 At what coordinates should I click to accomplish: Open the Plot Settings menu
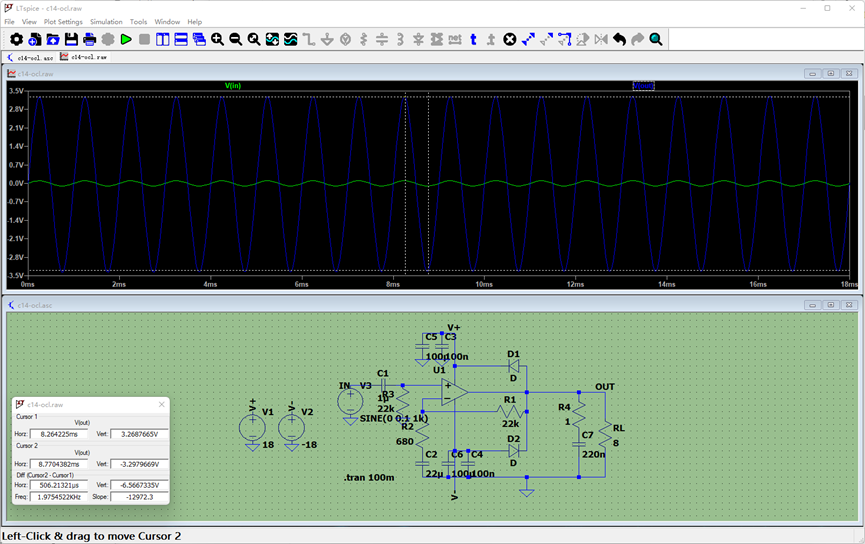(63, 22)
